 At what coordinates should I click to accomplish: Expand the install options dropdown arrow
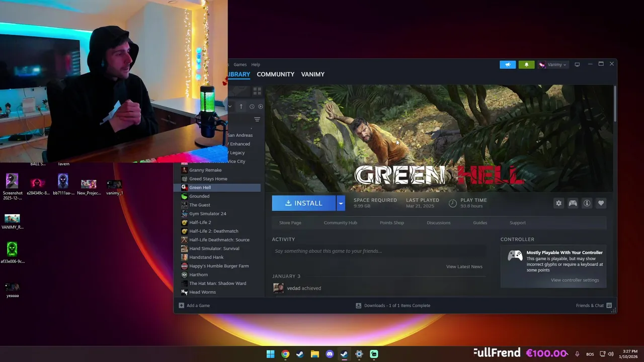[x=341, y=203]
